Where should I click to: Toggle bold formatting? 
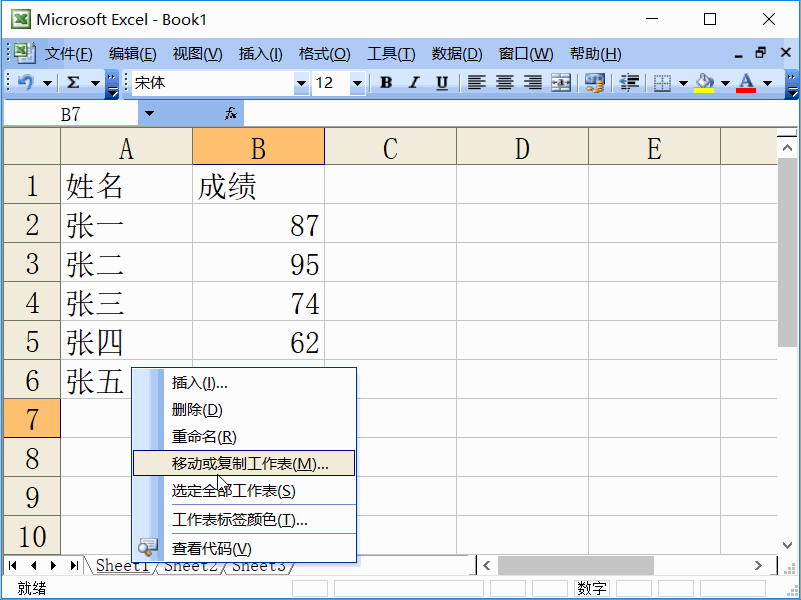[386, 82]
